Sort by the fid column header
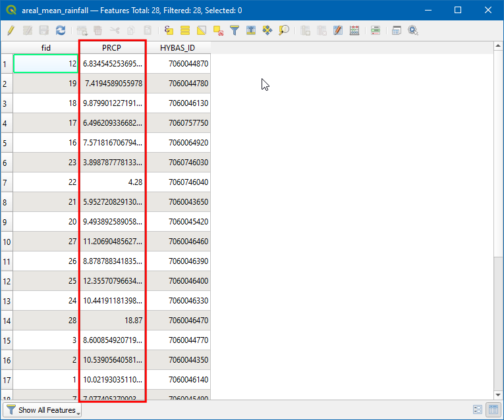Viewport: 504px width, 420px height. (x=45, y=48)
